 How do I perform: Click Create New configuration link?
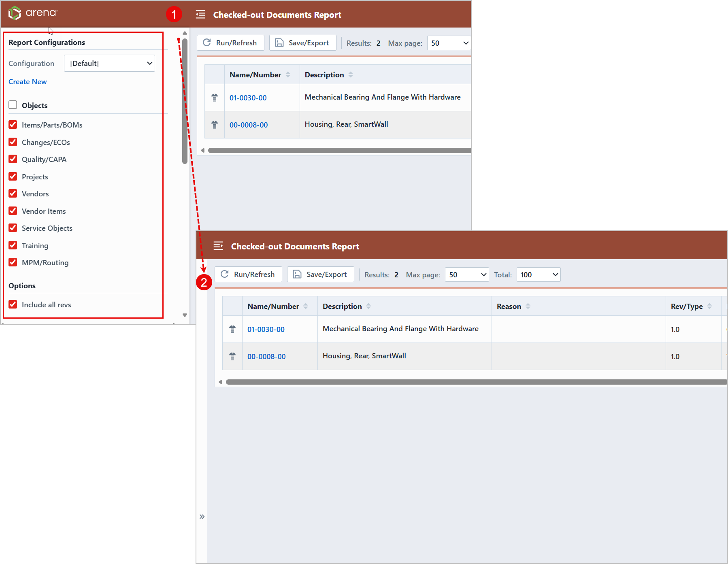[x=28, y=81]
